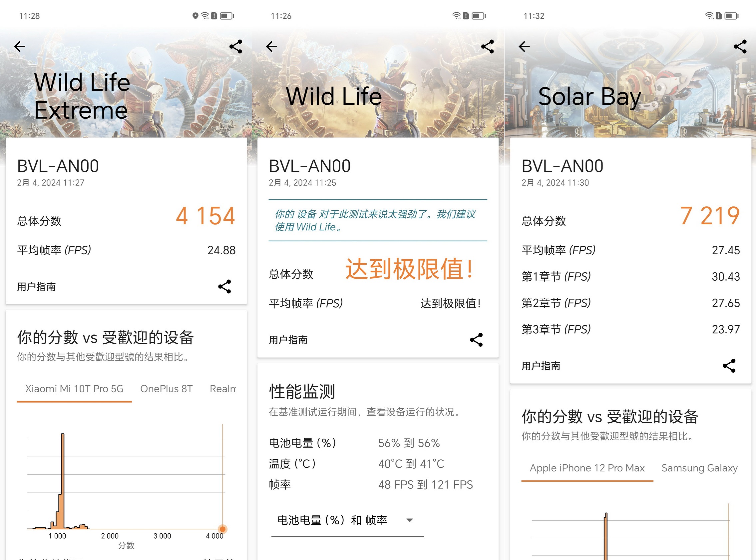Select Samsung Galaxy comparison tab

point(699,468)
